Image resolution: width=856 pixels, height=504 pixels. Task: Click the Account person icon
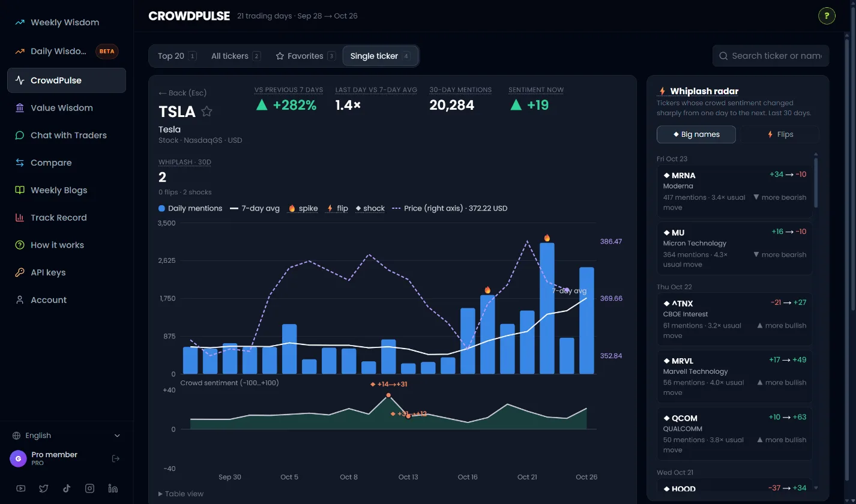(x=20, y=300)
